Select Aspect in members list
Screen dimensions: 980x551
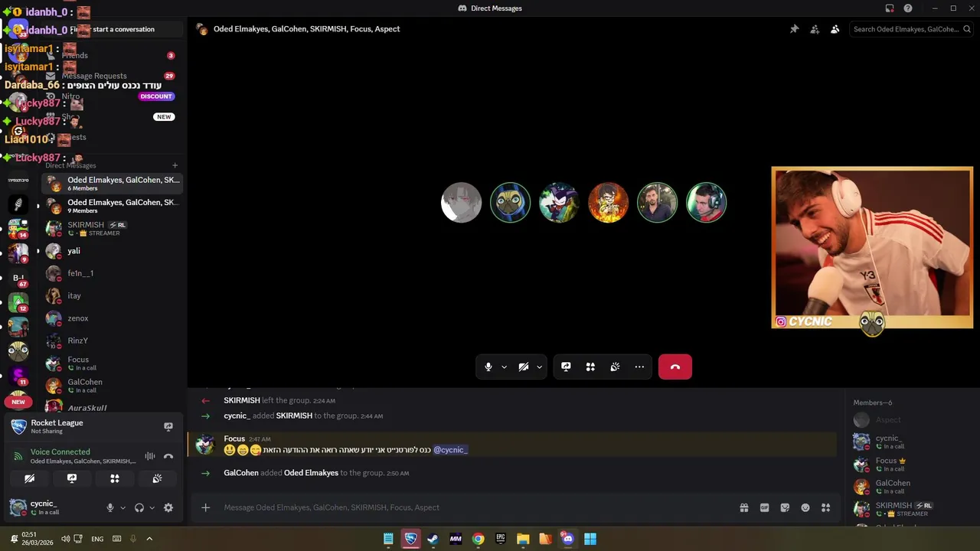click(x=911, y=419)
